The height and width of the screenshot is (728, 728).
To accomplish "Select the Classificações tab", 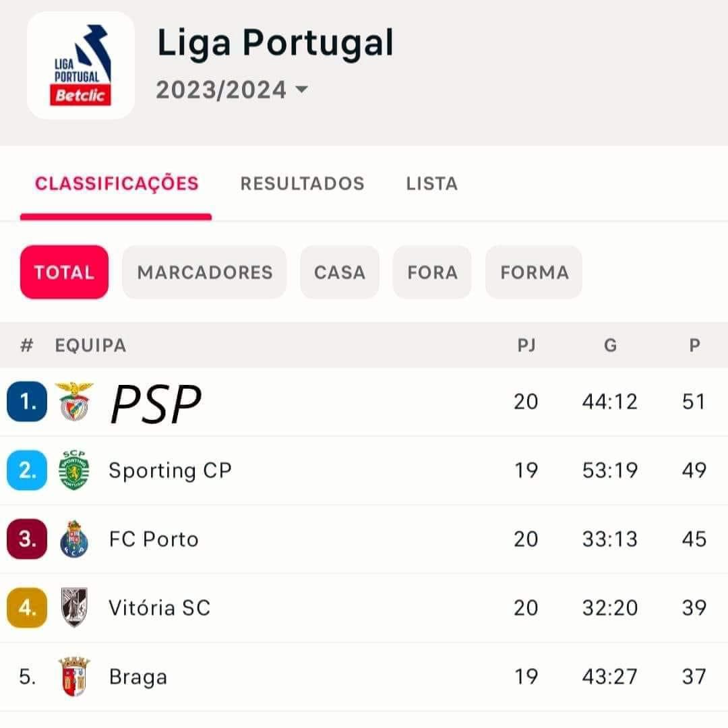I will 117,183.
